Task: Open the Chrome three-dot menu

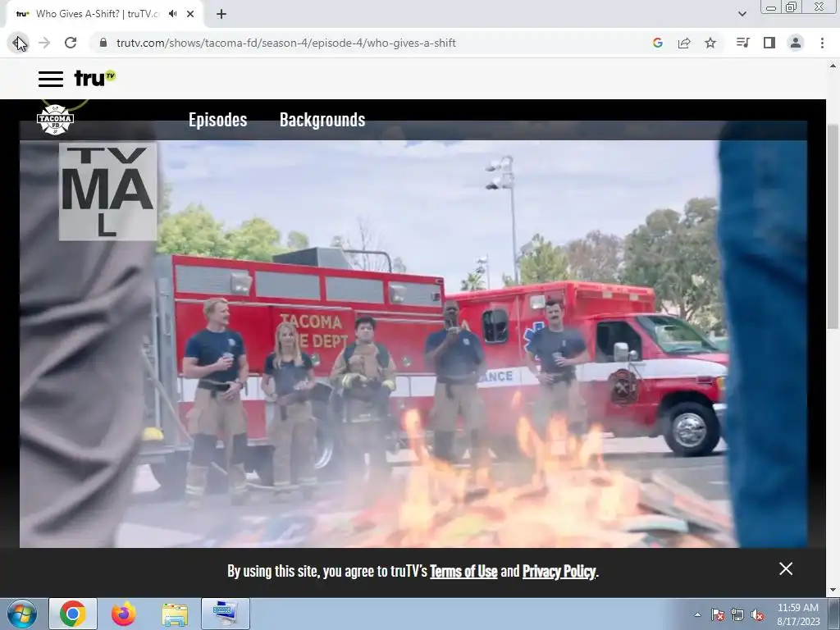Action: click(822, 43)
